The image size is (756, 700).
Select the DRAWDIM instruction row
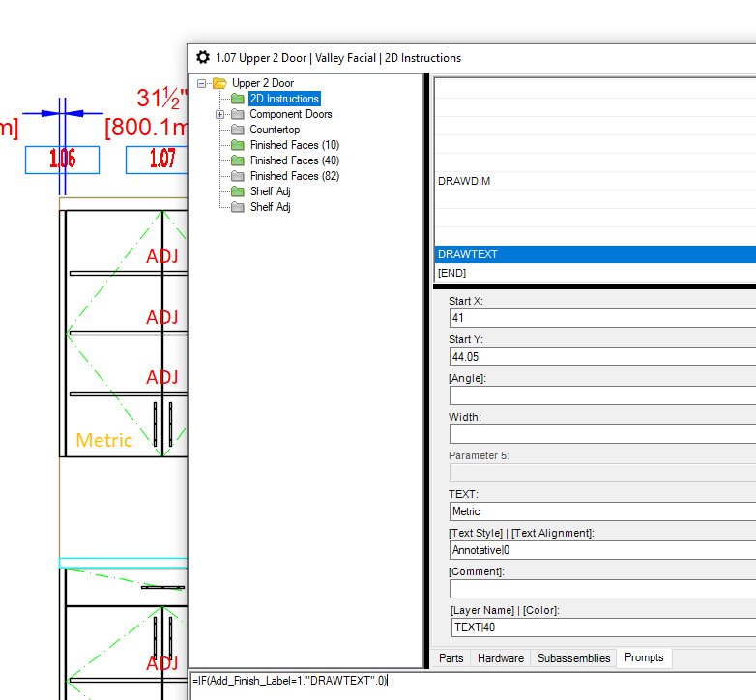(x=580, y=181)
